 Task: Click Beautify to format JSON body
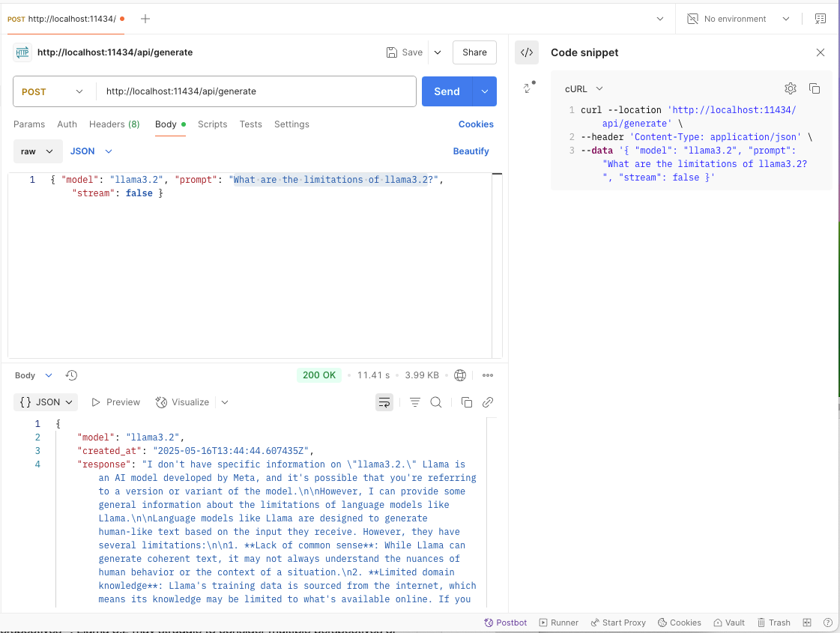[x=471, y=151]
